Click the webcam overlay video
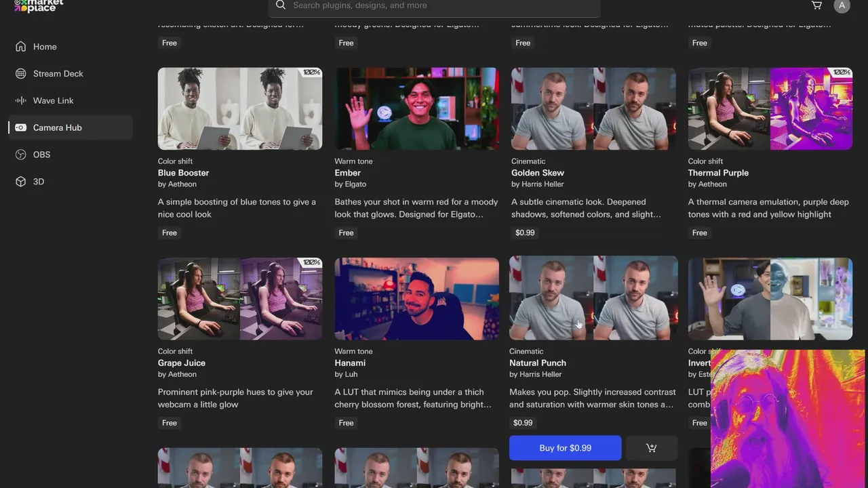This screenshot has width=868, height=488. click(x=789, y=418)
